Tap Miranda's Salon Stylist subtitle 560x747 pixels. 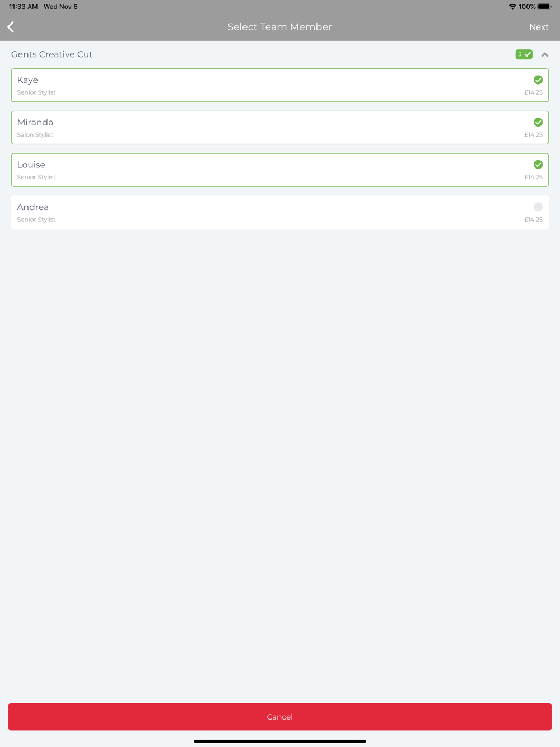pyautogui.click(x=35, y=135)
